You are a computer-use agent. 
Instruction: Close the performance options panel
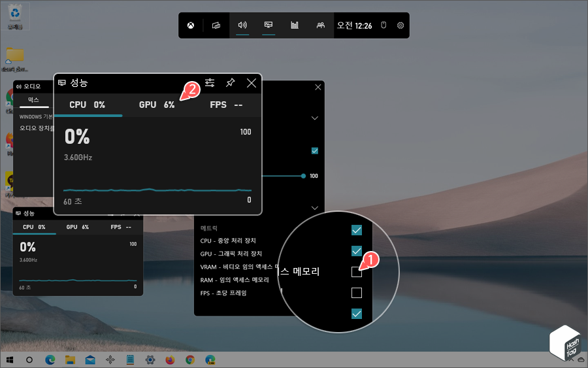pos(318,87)
